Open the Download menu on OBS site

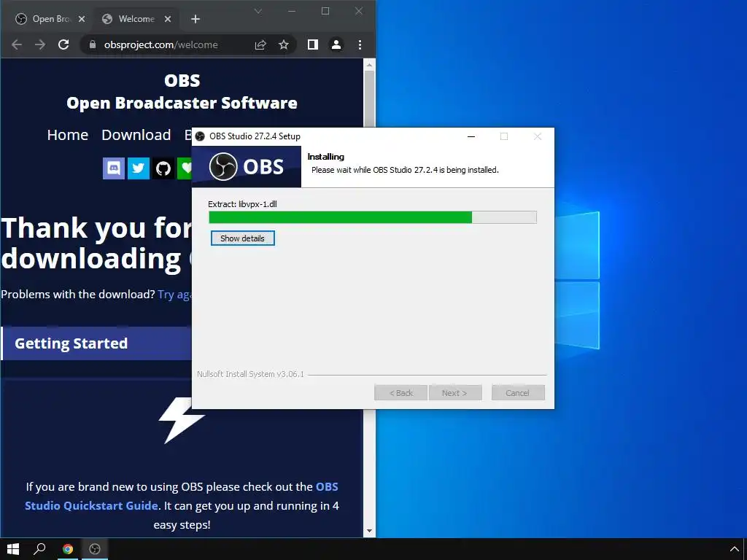[136, 135]
